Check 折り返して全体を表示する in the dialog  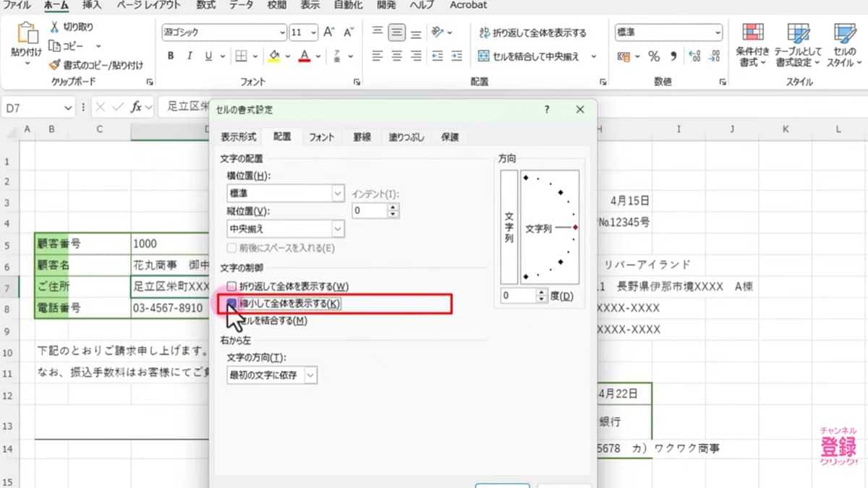pos(233,287)
